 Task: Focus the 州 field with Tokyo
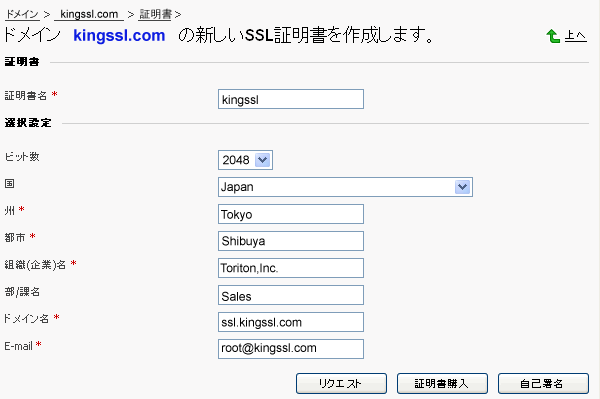pos(291,214)
